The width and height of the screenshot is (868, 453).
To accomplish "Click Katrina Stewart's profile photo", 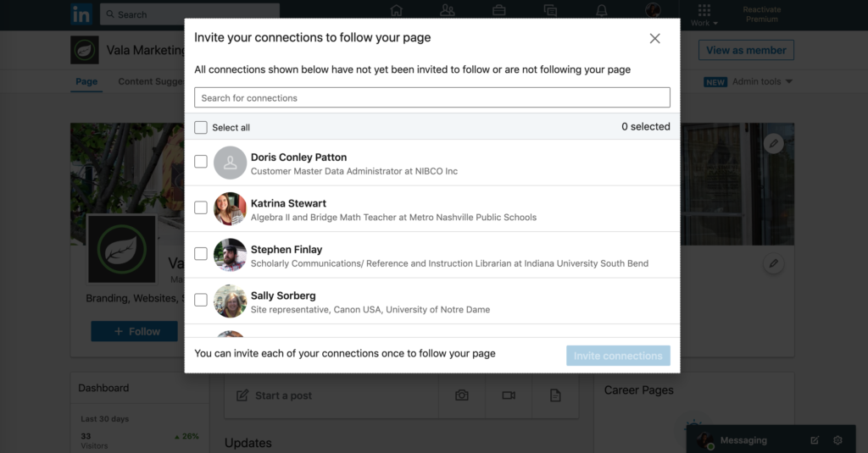I will [230, 208].
